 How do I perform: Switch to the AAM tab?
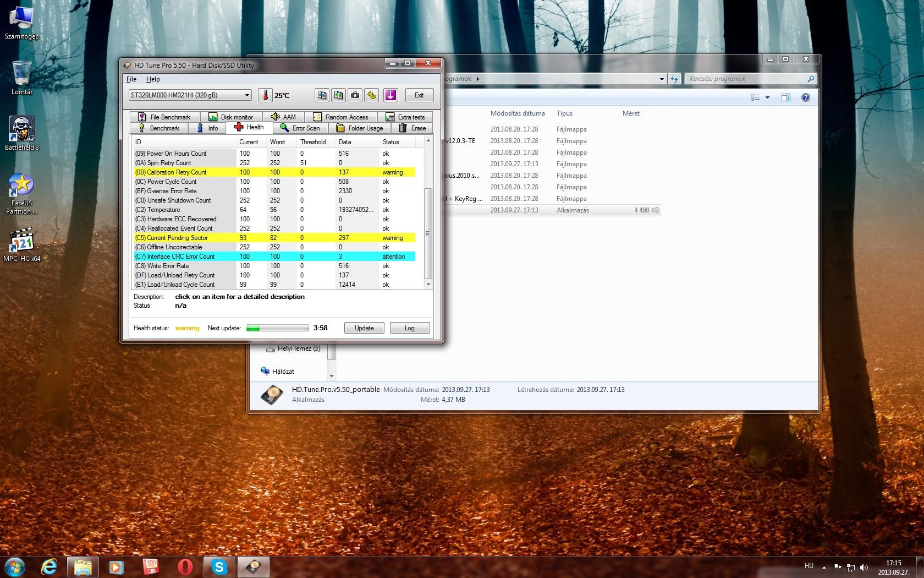[284, 117]
